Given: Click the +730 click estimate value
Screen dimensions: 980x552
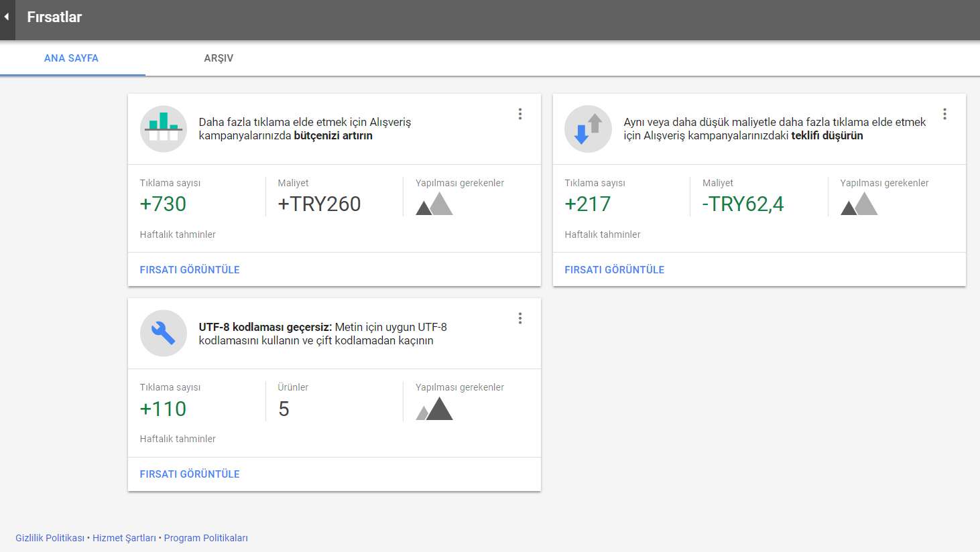Looking at the screenshot, I should [x=163, y=204].
